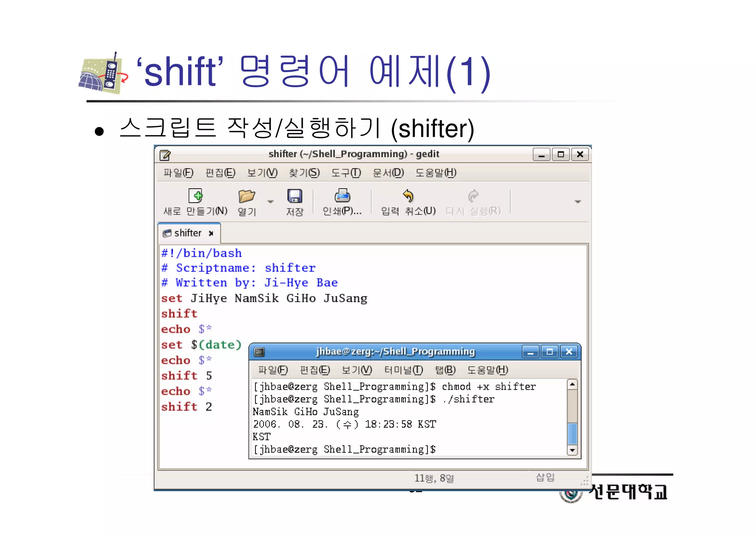Click the date output line in terminal

click(x=344, y=424)
